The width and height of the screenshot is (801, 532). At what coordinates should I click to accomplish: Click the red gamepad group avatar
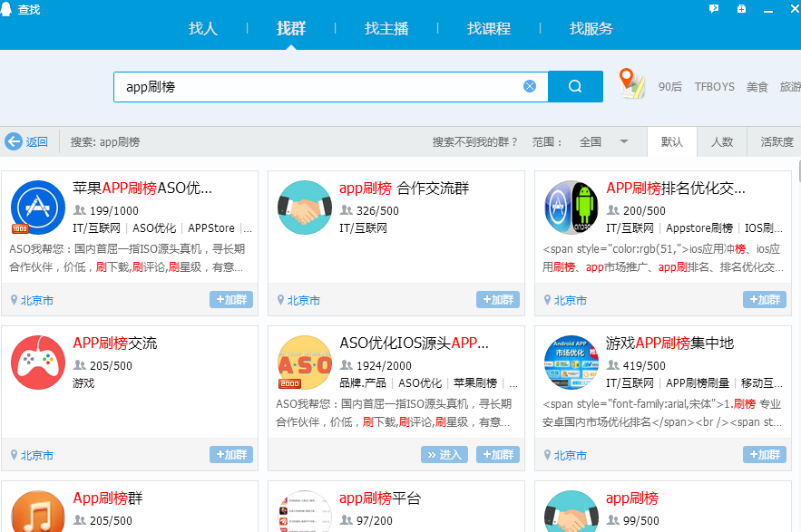pos(37,362)
